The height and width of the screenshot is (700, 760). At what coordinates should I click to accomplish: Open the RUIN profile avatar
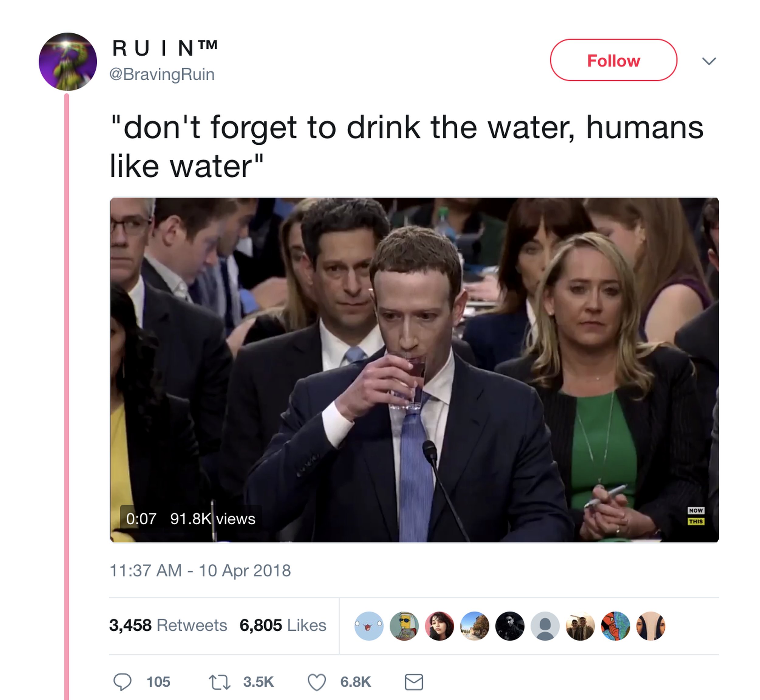pyautogui.click(x=68, y=61)
